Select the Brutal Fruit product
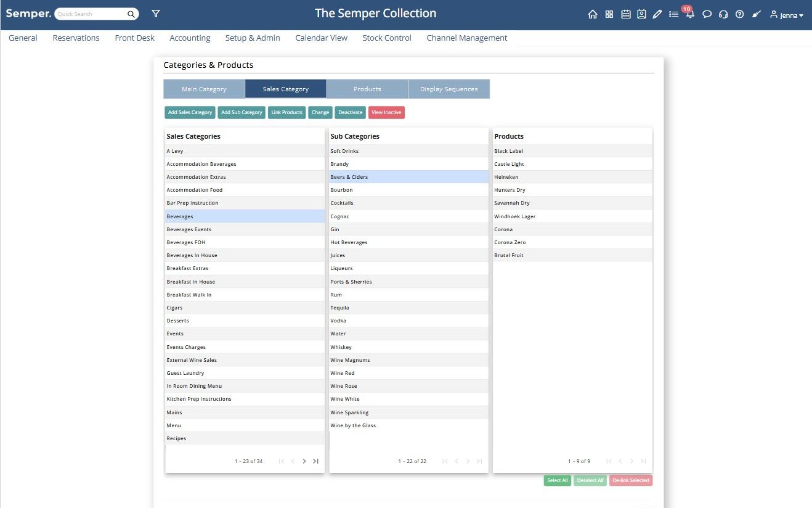This screenshot has height=508, width=812. [573, 255]
